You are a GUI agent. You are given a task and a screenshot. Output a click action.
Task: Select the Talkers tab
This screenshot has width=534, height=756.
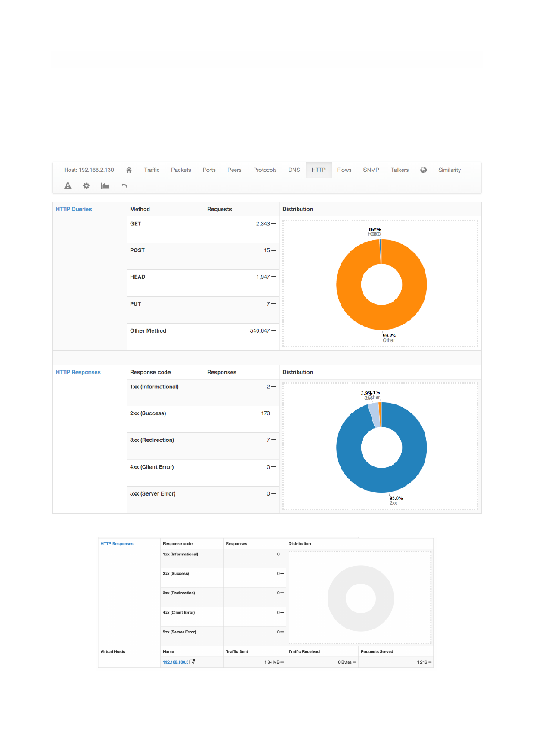(x=399, y=170)
